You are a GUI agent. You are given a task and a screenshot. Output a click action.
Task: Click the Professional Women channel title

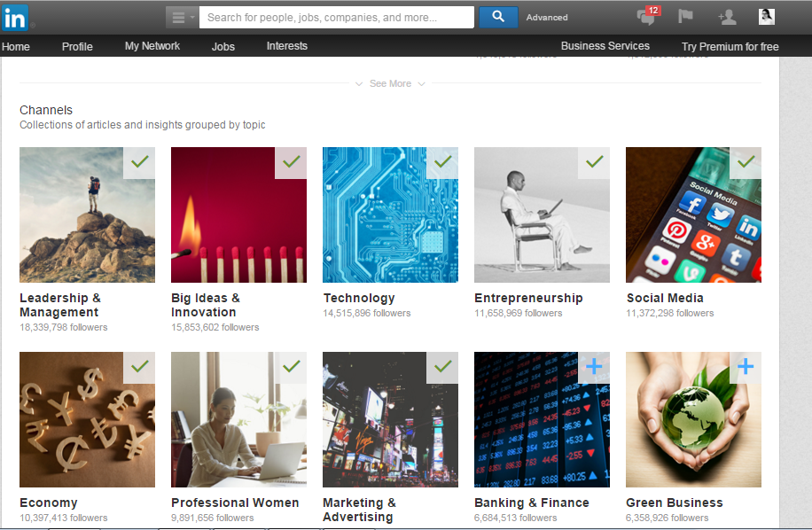click(x=235, y=503)
